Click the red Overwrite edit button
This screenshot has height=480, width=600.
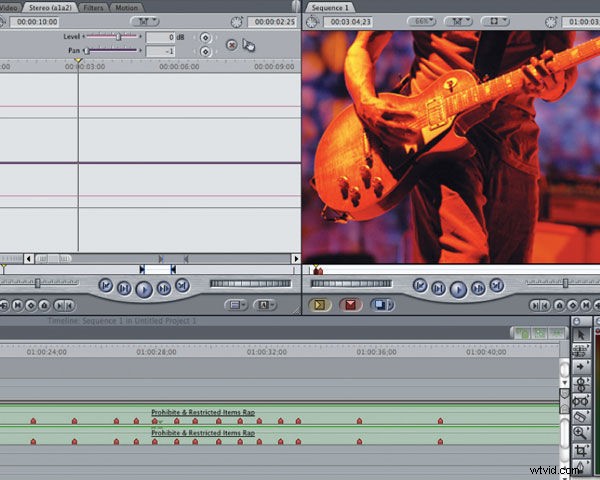[350, 304]
